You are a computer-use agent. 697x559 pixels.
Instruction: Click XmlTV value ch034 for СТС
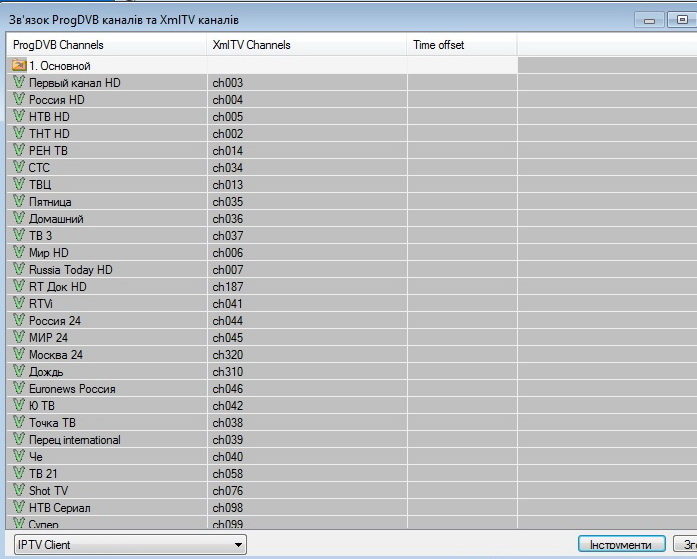point(228,168)
